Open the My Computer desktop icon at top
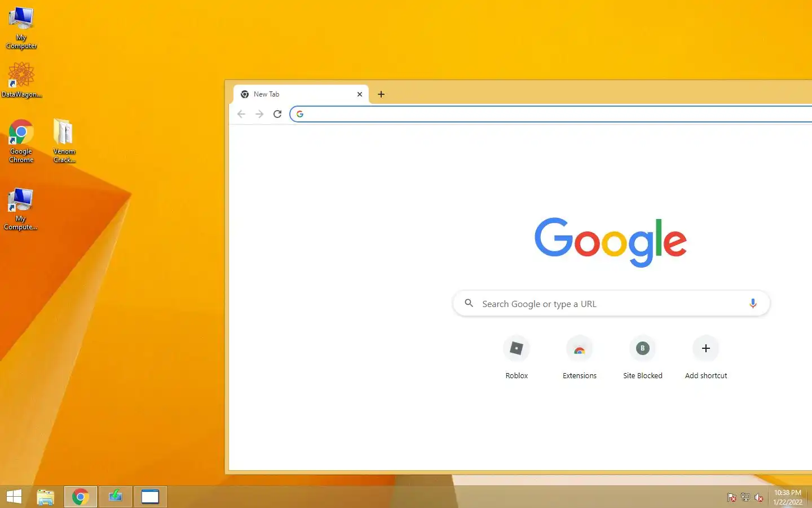The image size is (812, 508). pyautogui.click(x=21, y=27)
